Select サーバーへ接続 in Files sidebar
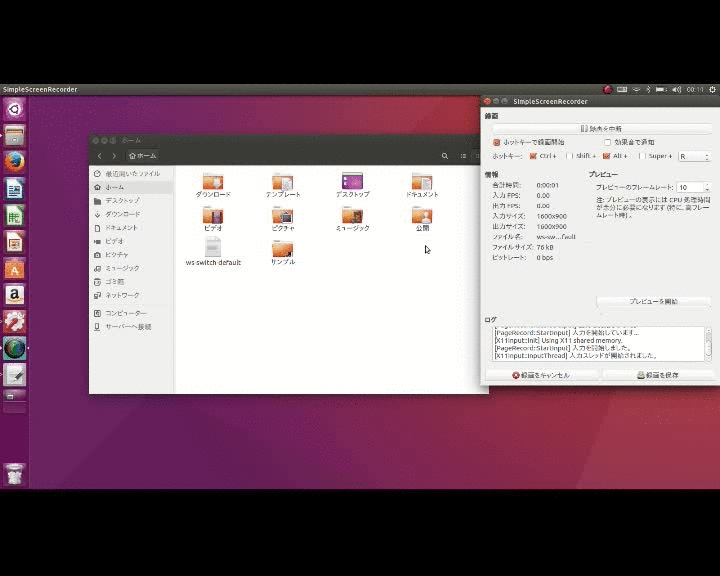This screenshot has height=576, width=720. point(131,327)
